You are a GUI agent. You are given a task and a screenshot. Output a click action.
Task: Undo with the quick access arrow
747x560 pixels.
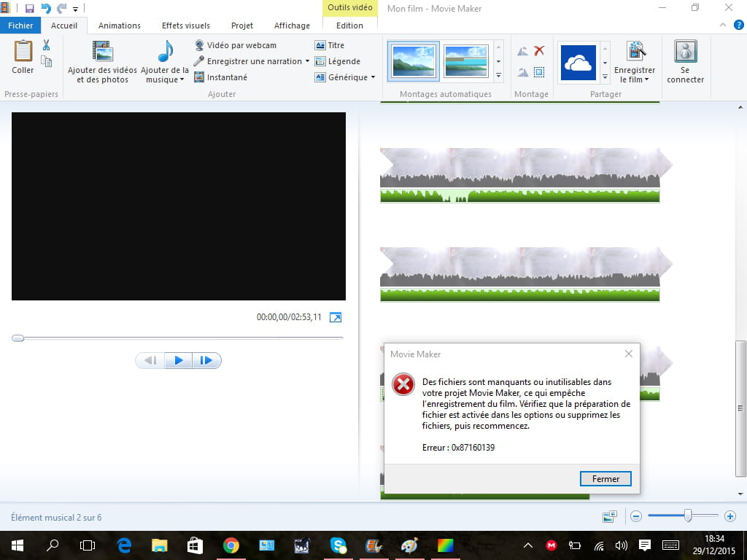[x=46, y=9]
